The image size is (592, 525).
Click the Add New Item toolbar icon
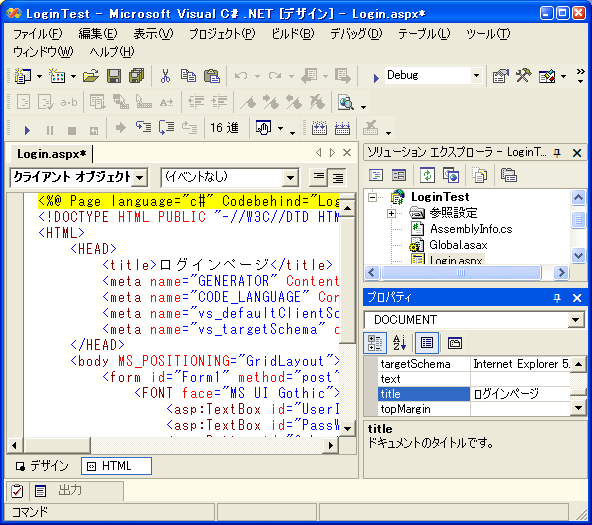coord(57,76)
